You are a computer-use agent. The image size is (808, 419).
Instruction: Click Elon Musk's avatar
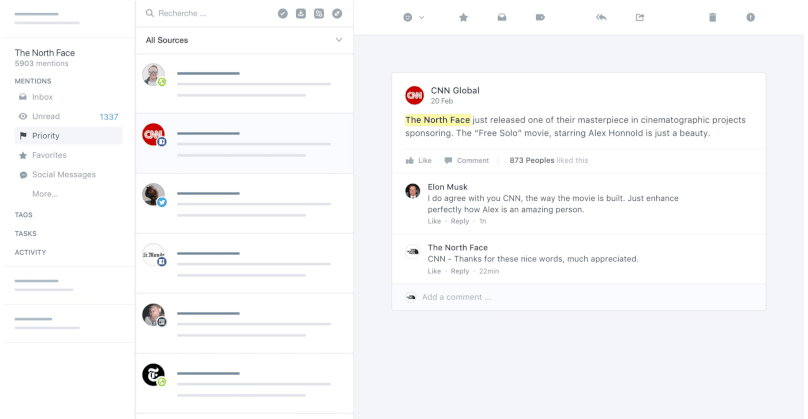[x=412, y=191]
